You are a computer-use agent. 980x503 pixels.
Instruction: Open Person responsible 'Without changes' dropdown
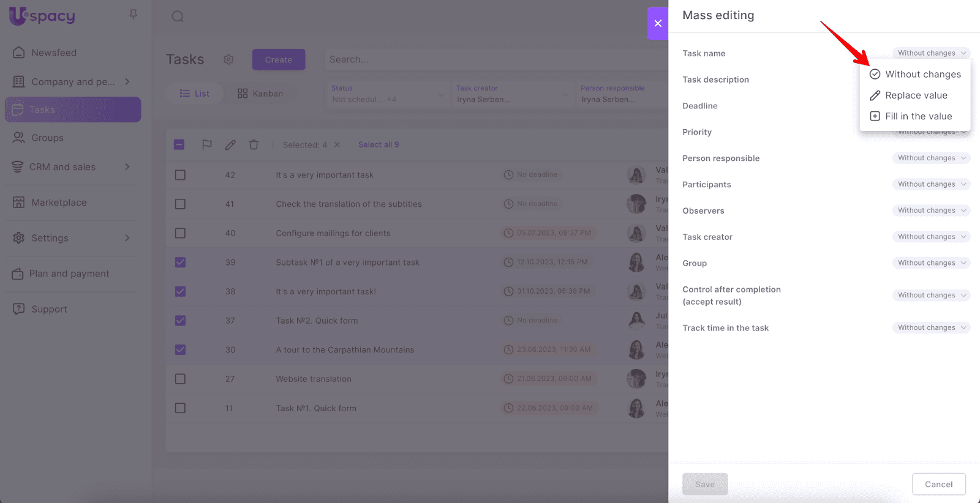(931, 158)
